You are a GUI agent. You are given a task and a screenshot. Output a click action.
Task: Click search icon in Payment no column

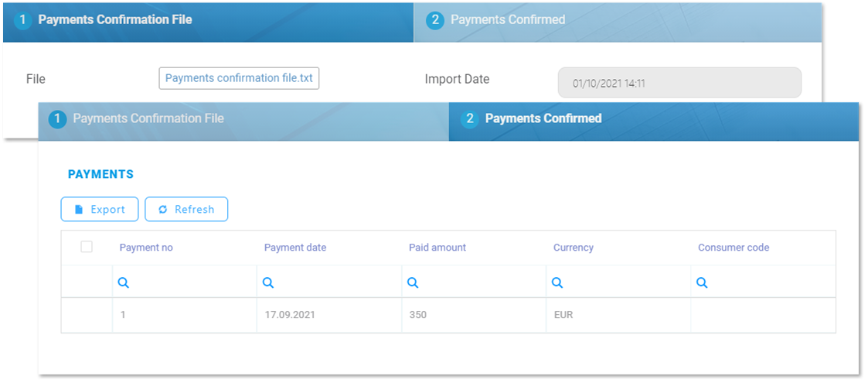[124, 283]
